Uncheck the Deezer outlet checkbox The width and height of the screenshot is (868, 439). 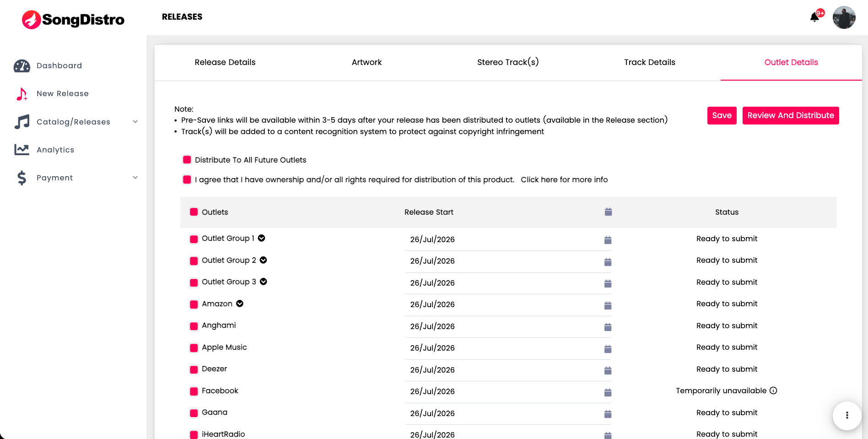[x=194, y=369]
